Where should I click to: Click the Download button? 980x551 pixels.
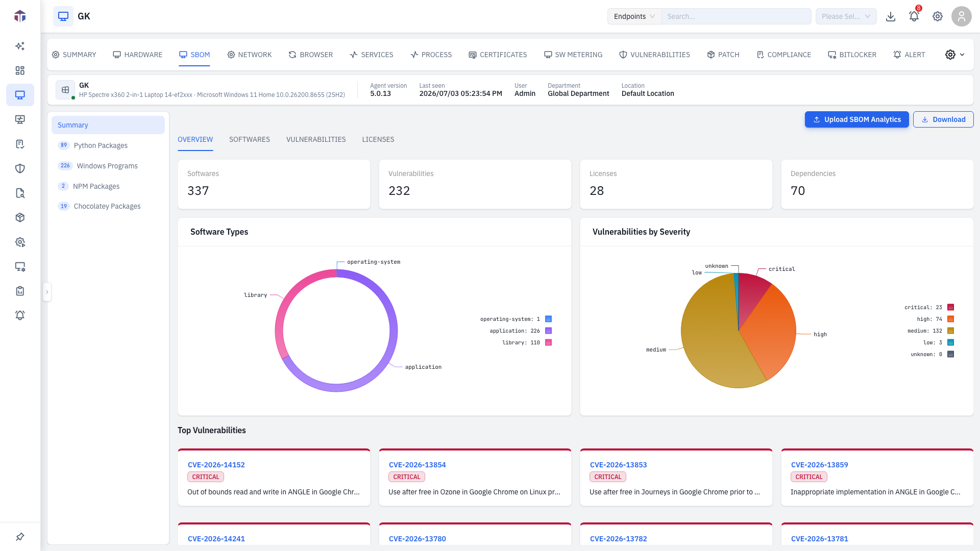[x=943, y=119]
